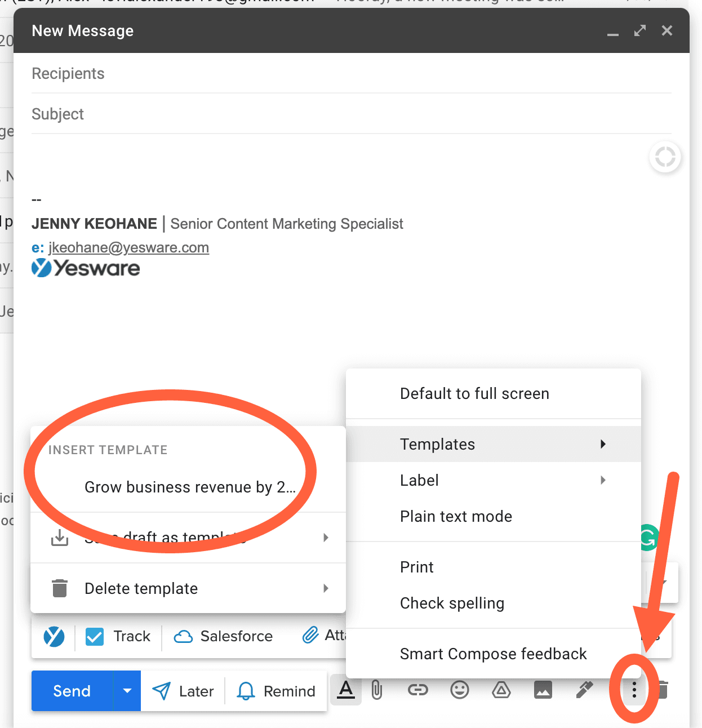
Task: Click inside the Subject field
Action: pyautogui.click(x=169, y=114)
